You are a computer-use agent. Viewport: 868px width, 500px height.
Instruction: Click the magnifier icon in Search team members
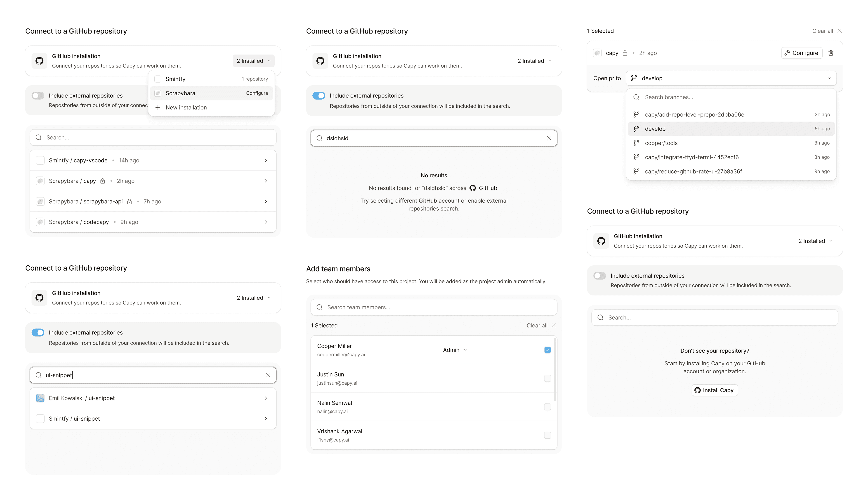coord(319,307)
